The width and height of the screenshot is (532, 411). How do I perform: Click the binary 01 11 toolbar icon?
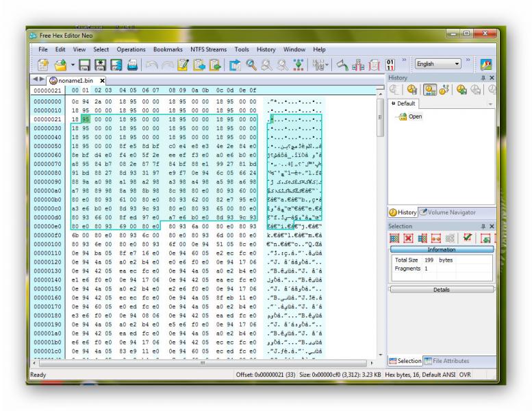390,64
